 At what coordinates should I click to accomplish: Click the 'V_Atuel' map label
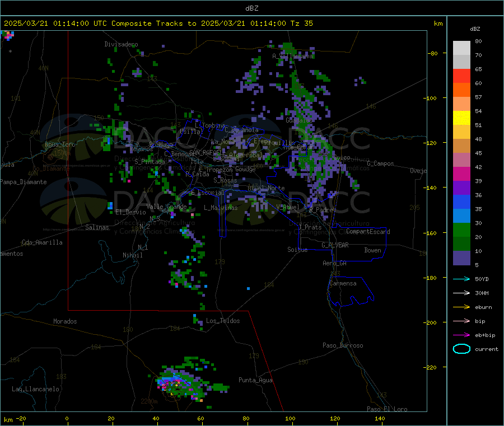[x=288, y=207]
